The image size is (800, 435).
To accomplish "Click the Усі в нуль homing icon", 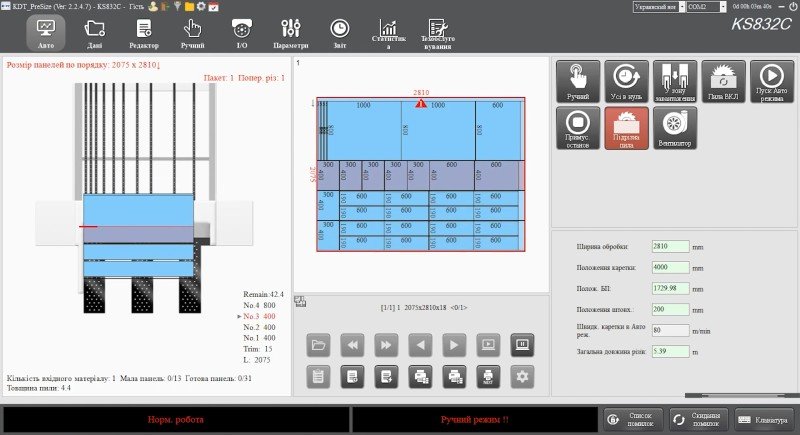I will (x=626, y=81).
